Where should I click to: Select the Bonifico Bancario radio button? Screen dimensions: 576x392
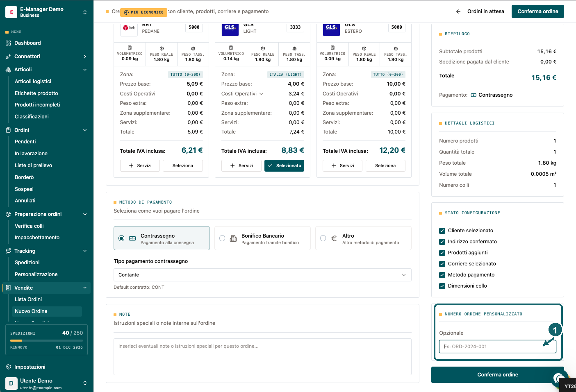222,238
